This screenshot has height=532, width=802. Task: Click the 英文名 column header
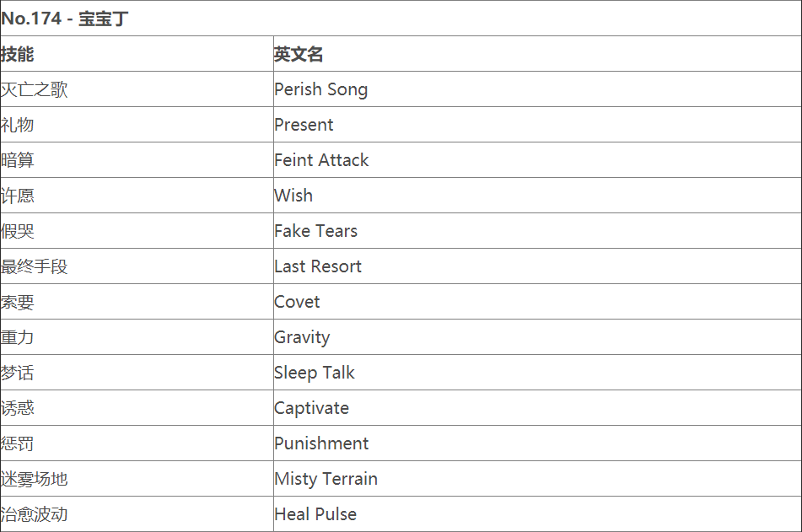[x=299, y=54]
